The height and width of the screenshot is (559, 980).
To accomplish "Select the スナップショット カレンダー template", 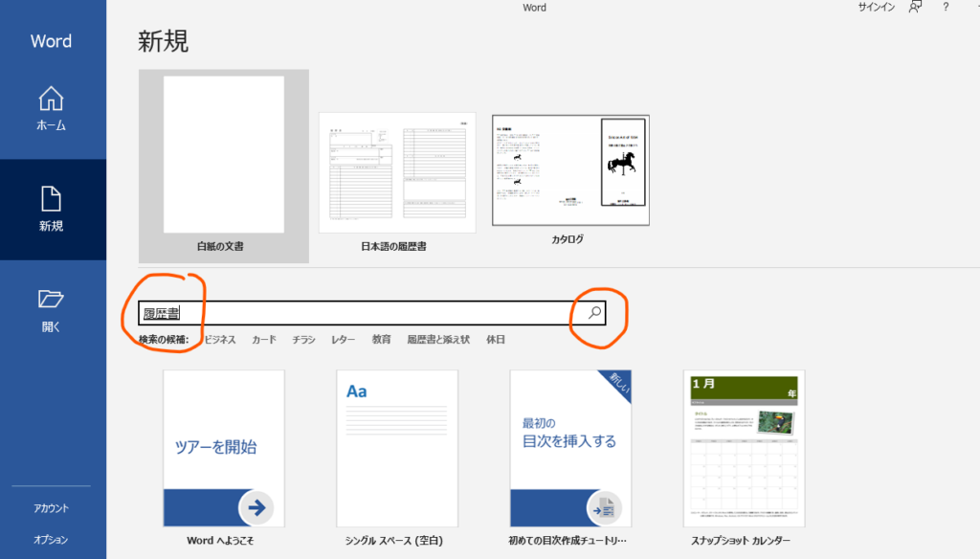I will 744,448.
